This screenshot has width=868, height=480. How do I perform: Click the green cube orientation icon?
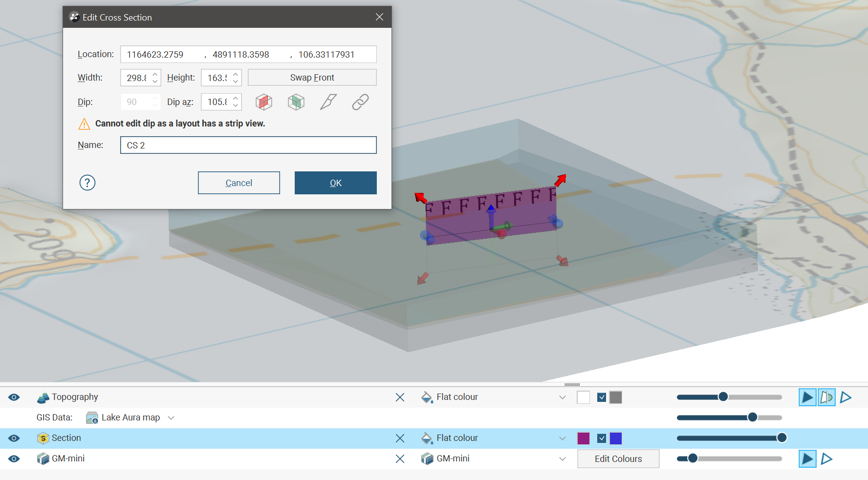click(x=296, y=102)
